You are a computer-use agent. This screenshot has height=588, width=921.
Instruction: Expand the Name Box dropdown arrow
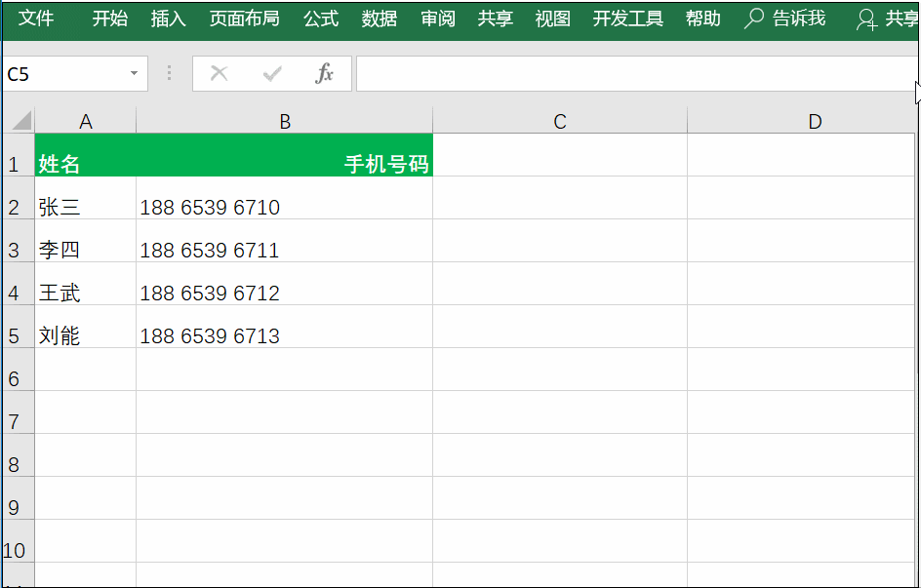point(134,73)
